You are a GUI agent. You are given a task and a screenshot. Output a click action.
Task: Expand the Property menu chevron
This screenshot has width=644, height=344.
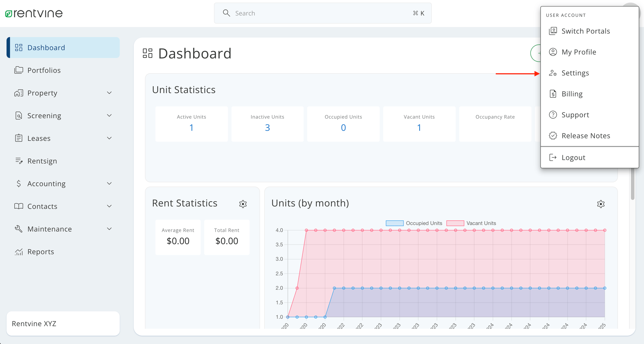click(x=109, y=93)
